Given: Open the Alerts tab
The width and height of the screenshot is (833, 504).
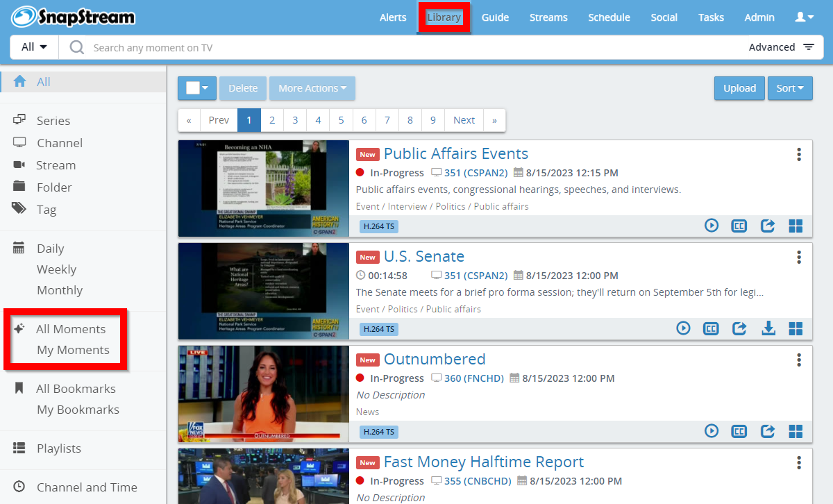Looking at the screenshot, I should pos(393,17).
